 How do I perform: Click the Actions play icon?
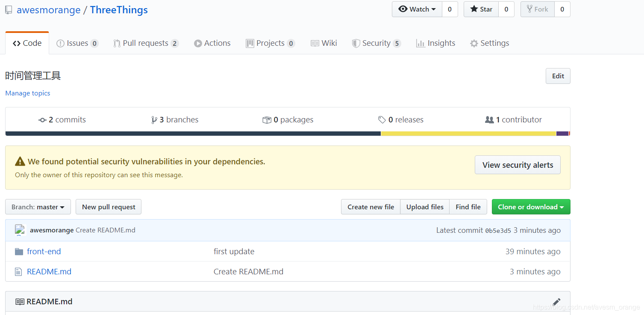coord(198,43)
